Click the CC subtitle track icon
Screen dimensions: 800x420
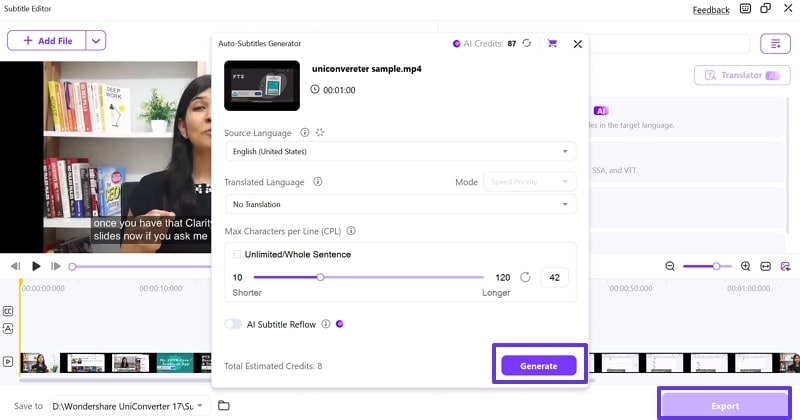(8, 311)
